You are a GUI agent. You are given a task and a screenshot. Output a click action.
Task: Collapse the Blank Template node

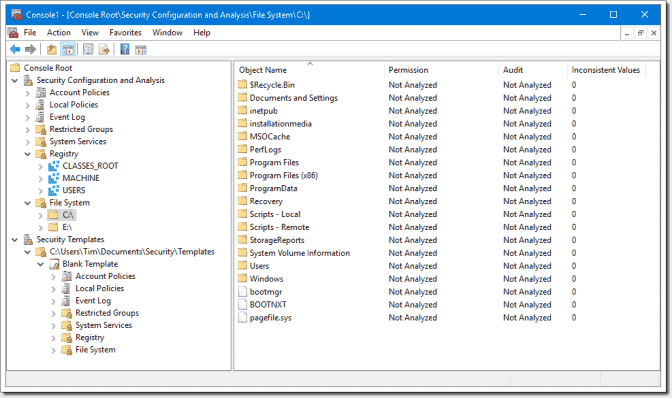click(41, 264)
